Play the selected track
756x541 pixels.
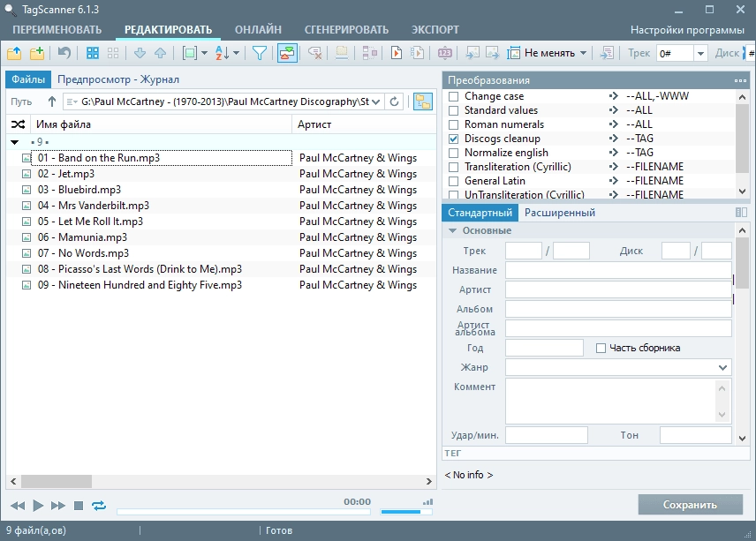[38, 506]
